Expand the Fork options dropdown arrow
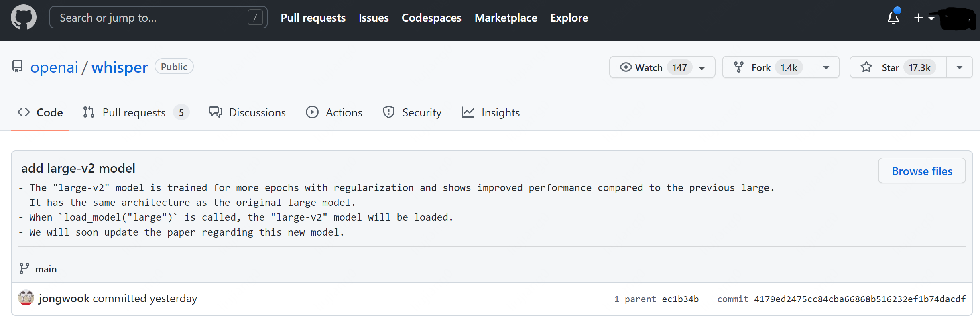Viewport: 980px width, 321px height. [826, 67]
